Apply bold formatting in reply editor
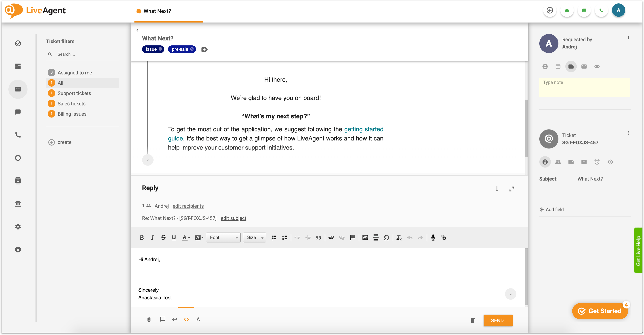 (x=142, y=238)
